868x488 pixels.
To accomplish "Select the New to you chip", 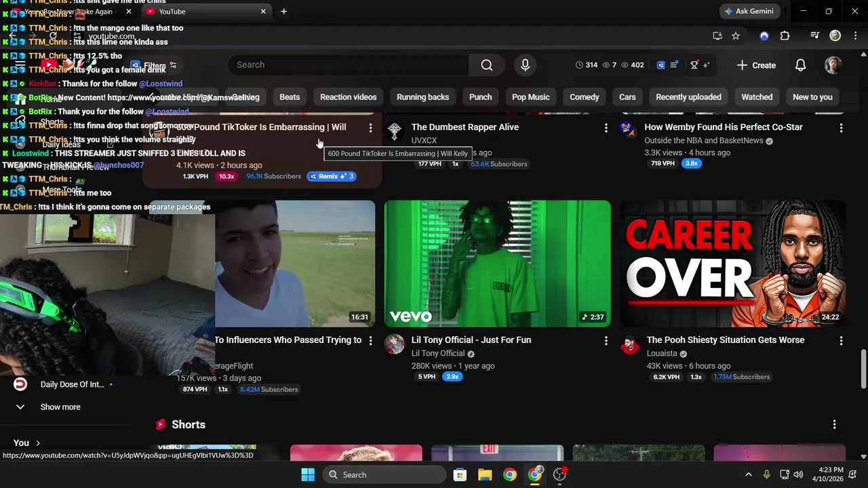I will 812,97.
